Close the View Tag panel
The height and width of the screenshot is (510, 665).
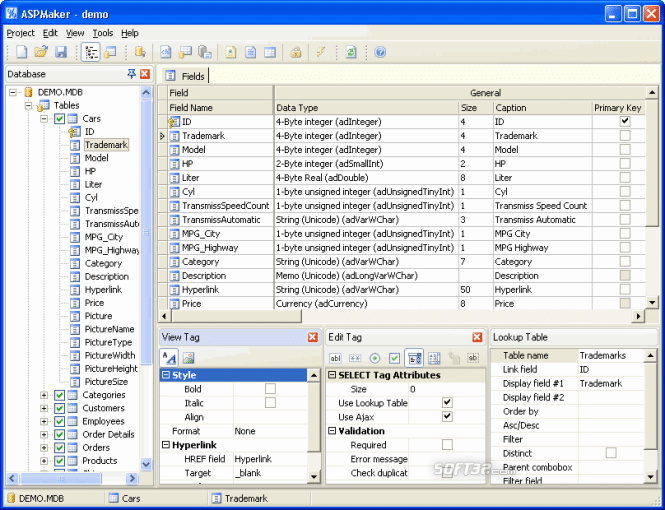pyautogui.click(x=313, y=337)
